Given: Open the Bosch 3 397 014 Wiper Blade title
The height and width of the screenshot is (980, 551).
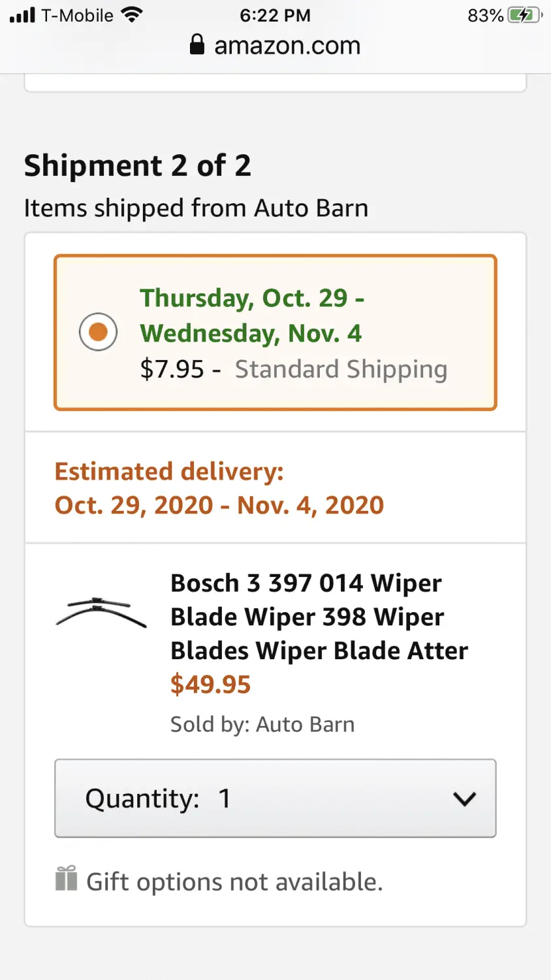Looking at the screenshot, I should click(x=319, y=617).
